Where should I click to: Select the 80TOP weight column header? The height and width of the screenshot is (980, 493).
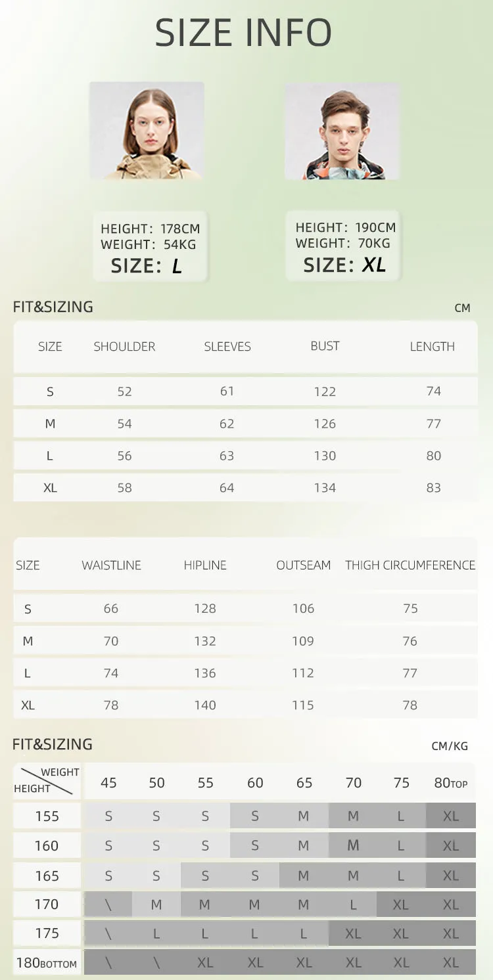point(451,782)
